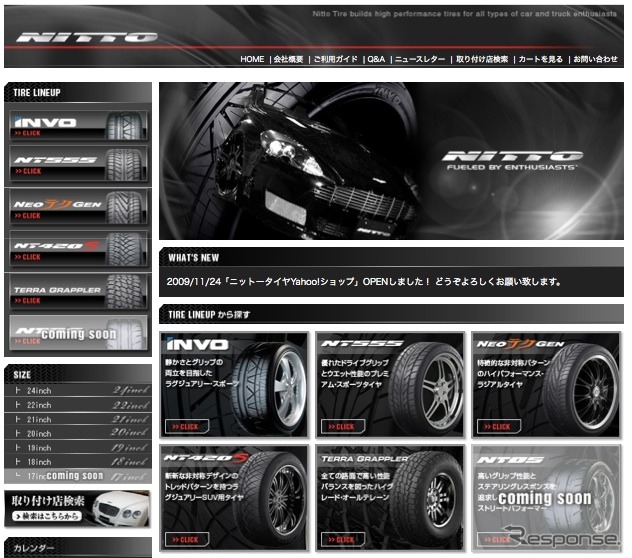Click the NT05 coming soon card
Viewport: 632px width, 558px height.
(x=546, y=498)
